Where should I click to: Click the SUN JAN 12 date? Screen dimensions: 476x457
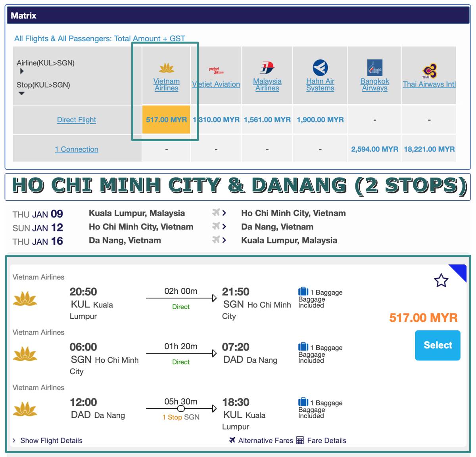(x=38, y=228)
